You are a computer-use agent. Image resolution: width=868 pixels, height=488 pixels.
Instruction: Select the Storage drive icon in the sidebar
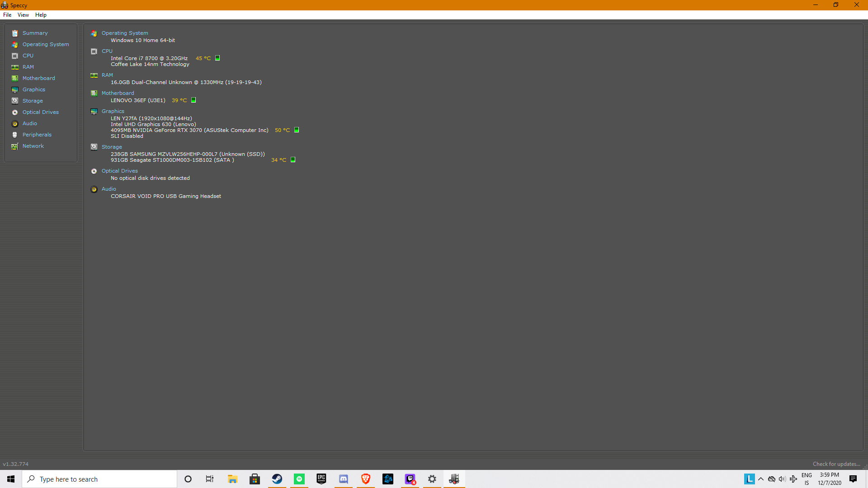point(15,101)
